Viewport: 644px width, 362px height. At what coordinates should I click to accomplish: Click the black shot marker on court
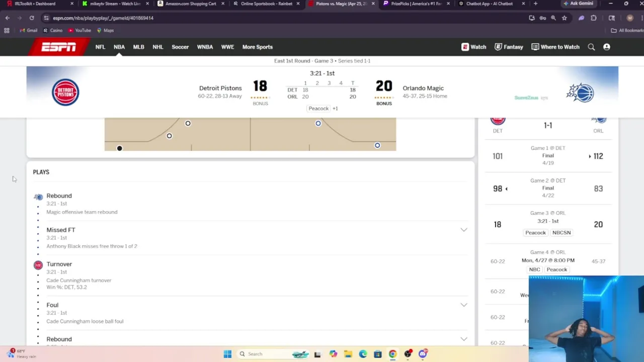click(119, 148)
